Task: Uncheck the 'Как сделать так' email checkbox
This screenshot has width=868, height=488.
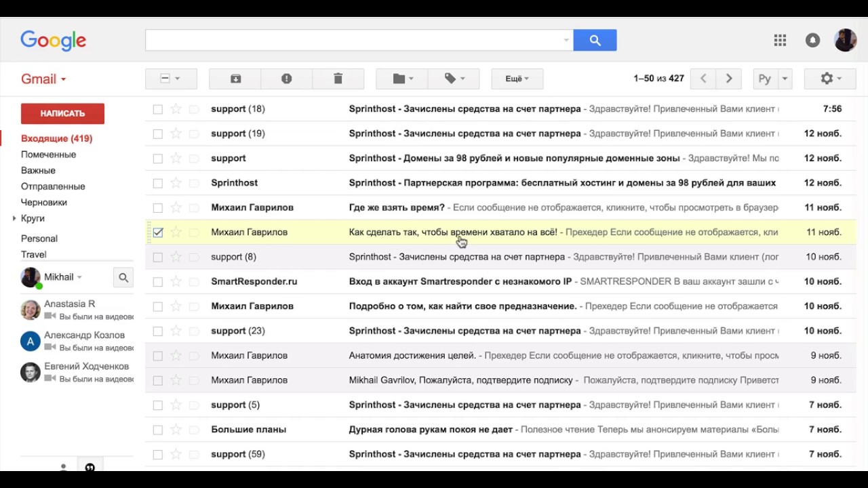Action: [158, 232]
